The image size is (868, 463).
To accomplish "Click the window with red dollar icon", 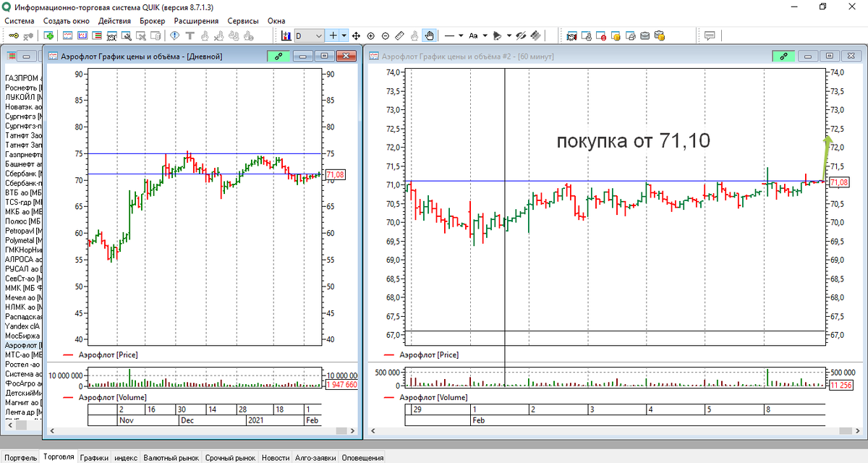I will (601, 35).
